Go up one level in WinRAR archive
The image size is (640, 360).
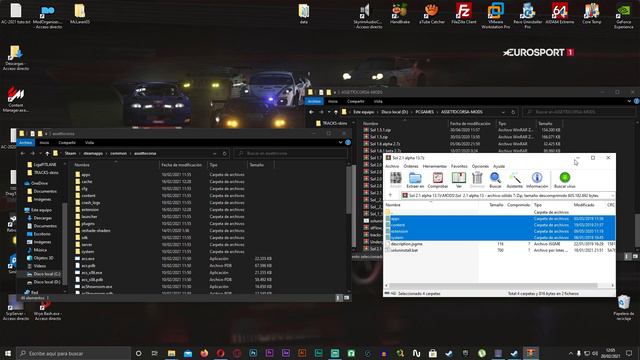pos(391,196)
